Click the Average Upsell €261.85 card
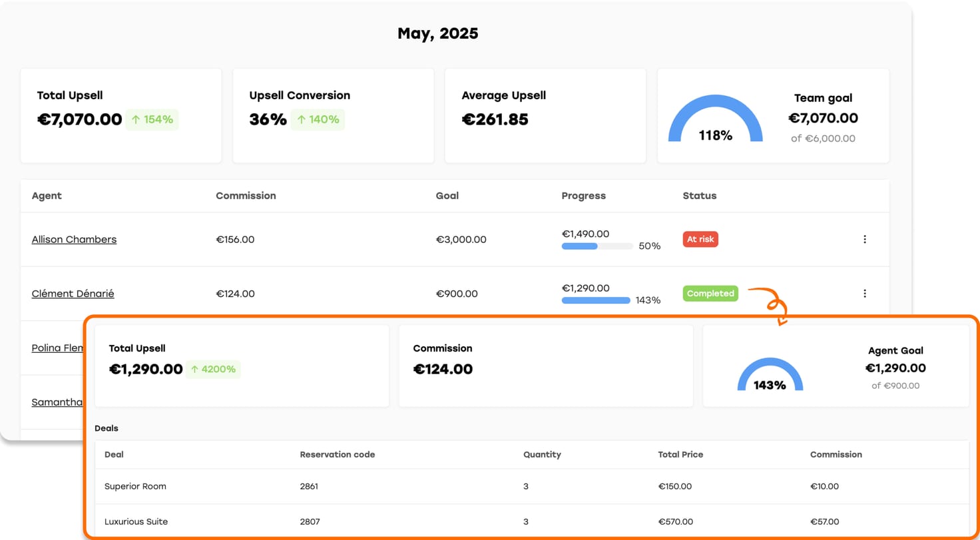The width and height of the screenshot is (980, 540). pyautogui.click(x=545, y=115)
